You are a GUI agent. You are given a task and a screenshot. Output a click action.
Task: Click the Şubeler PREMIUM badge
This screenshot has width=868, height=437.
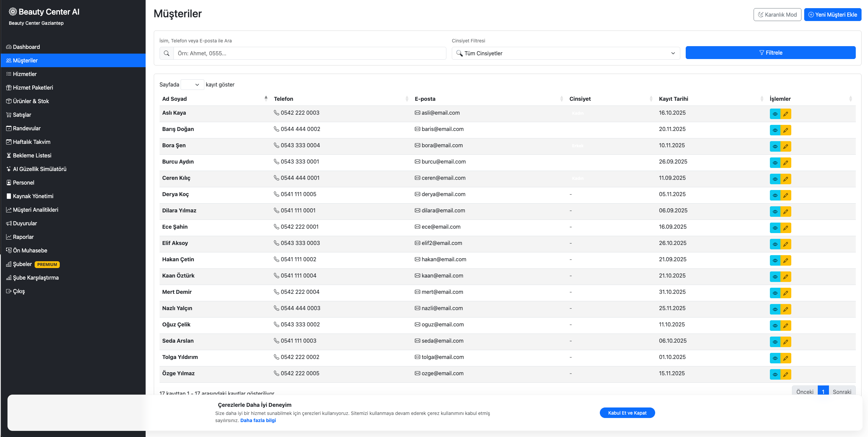click(x=47, y=264)
